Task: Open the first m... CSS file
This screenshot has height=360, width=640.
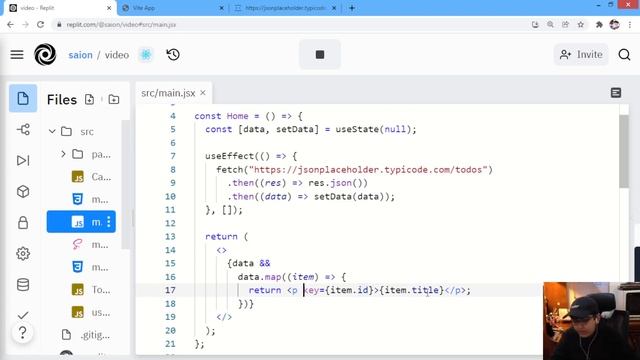Action: (x=91, y=199)
